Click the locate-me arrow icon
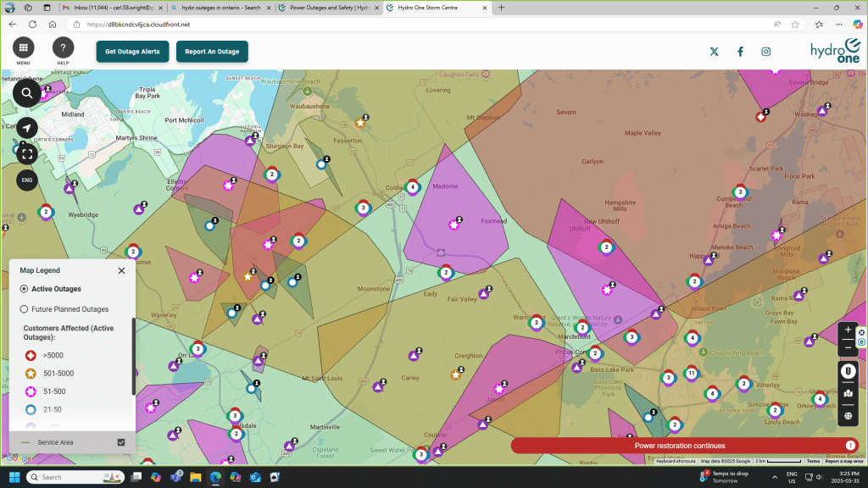Image resolution: width=868 pixels, height=488 pixels. coord(27,128)
